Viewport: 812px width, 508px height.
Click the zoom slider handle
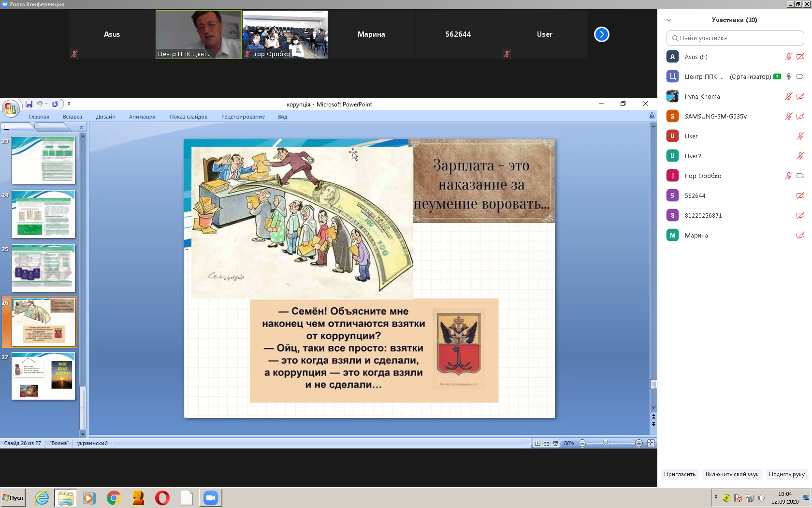605,443
